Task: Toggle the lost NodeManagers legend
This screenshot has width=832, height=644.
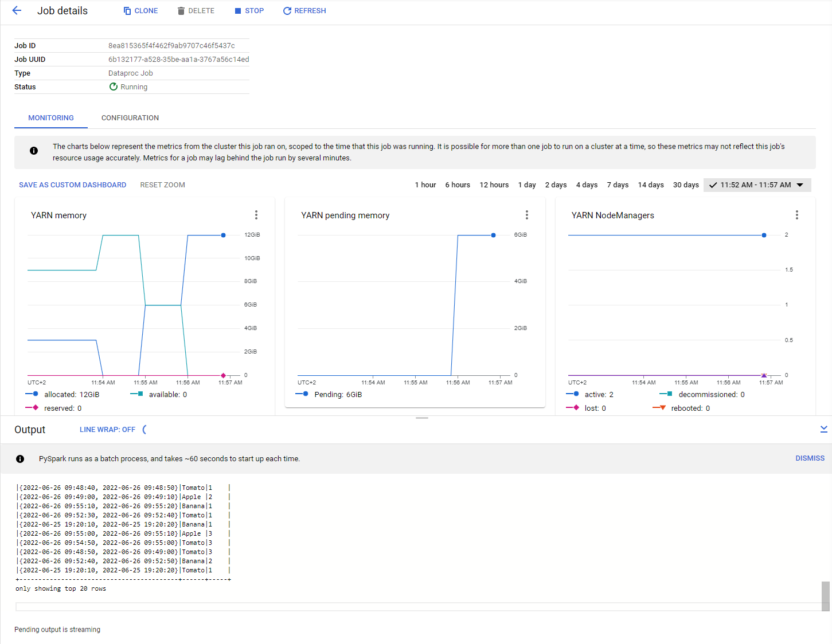Action: [586, 408]
